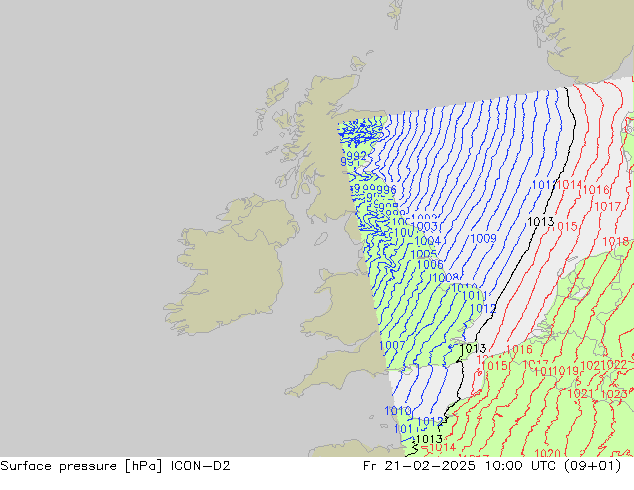Click the "Fr 21-02-2025 10:00 UTC (09+01)" timestamp

(x=492, y=466)
